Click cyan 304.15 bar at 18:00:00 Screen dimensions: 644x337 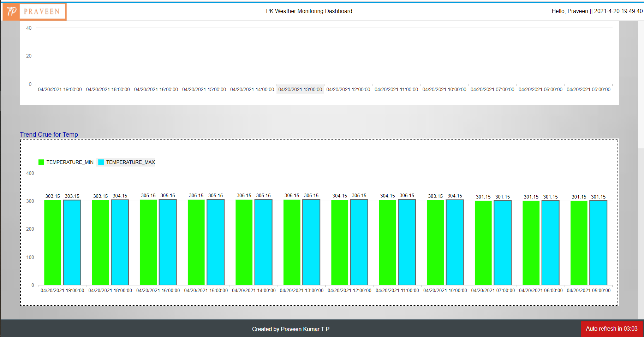(120, 242)
